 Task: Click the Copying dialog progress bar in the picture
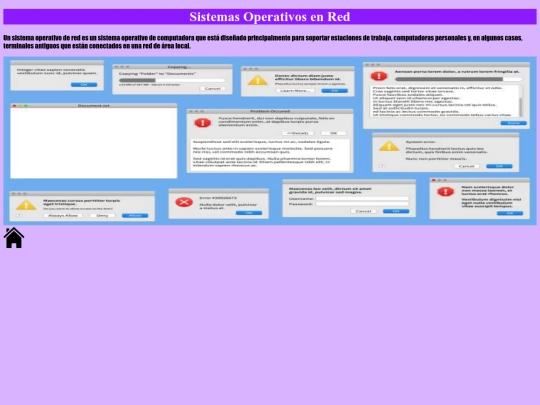[172, 80]
